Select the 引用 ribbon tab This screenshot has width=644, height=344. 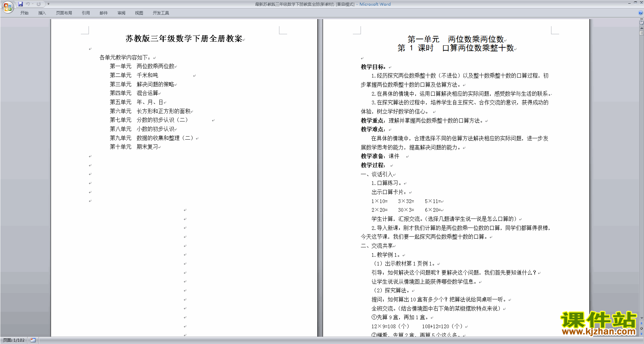pos(86,13)
